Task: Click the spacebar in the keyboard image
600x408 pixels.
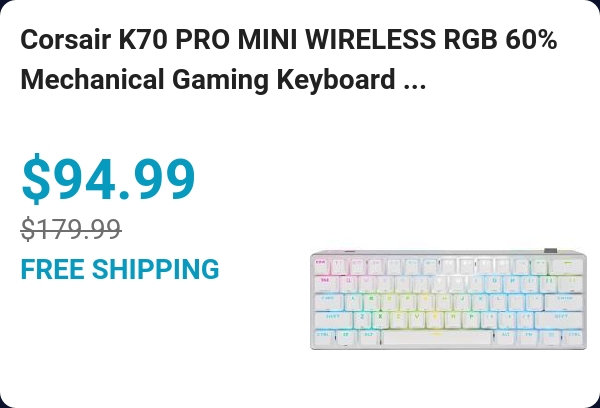Action: pos(434,336)
